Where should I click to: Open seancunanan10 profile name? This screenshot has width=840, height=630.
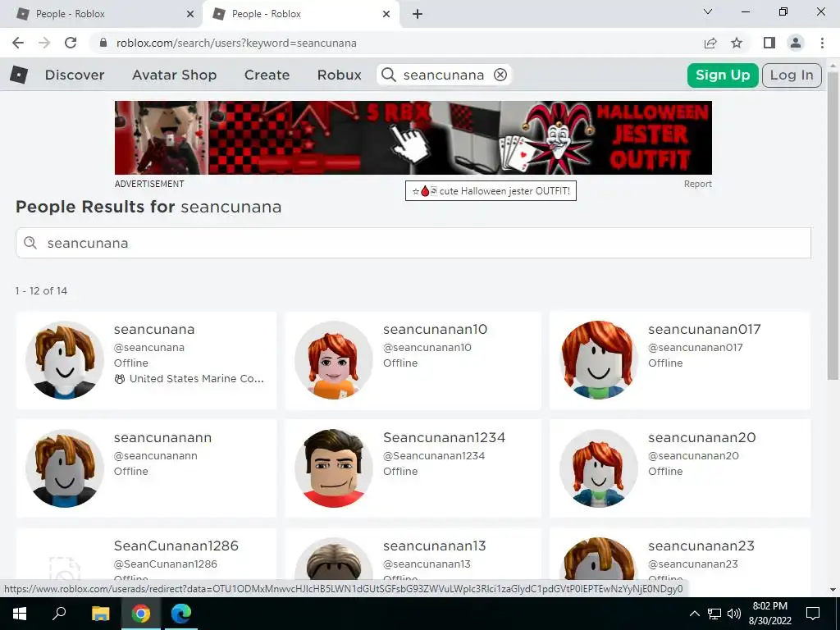435,330
